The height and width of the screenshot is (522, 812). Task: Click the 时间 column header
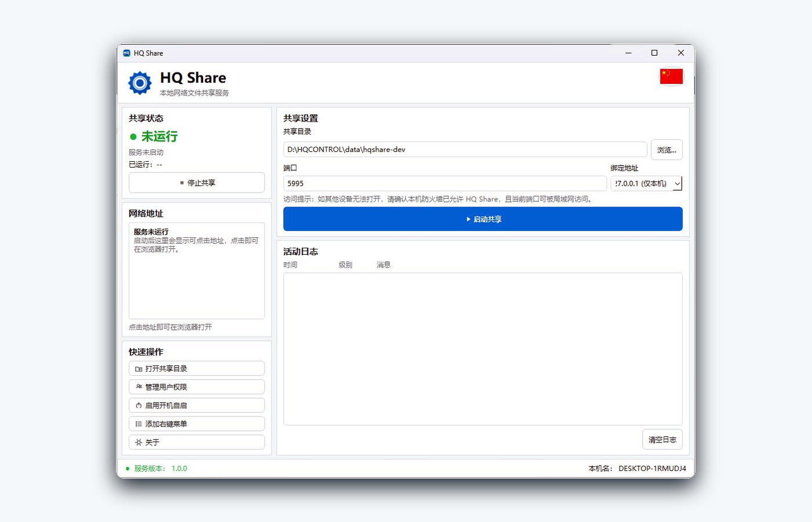[x=291, y=265]
